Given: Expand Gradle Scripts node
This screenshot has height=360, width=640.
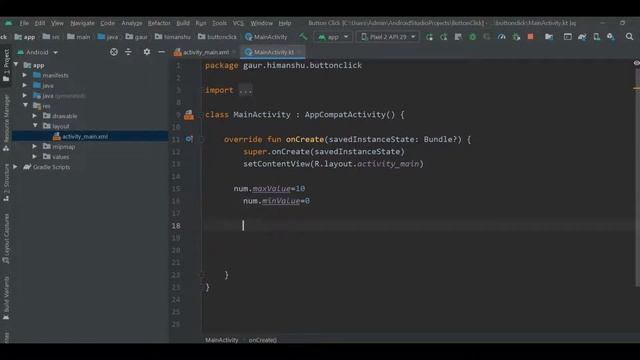Looking at the screenshot, I should (x=15, y=167).
